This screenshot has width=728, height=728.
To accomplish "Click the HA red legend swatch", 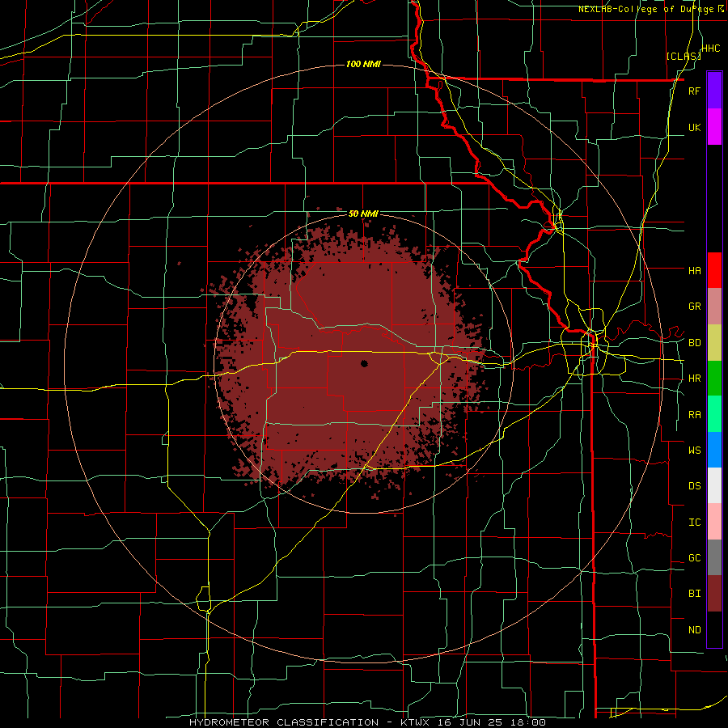I will pos(714,270).
